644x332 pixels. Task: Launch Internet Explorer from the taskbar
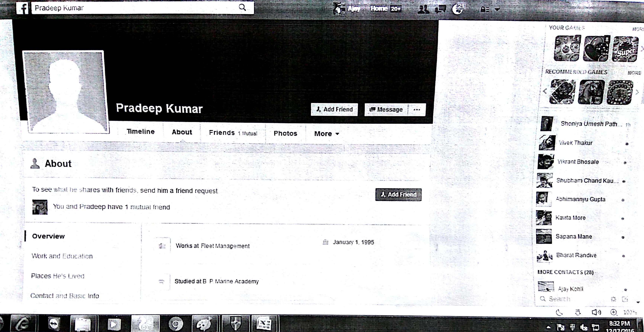click(23, 324)
